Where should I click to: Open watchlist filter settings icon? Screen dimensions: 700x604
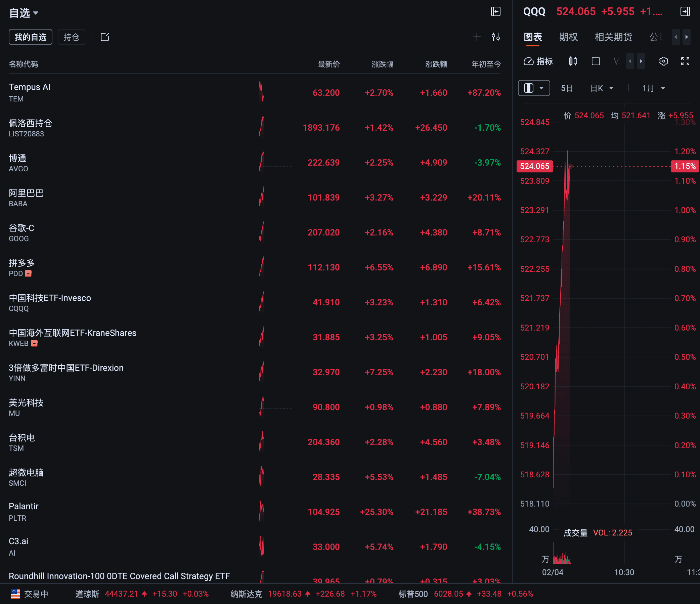tap(495, 37)
